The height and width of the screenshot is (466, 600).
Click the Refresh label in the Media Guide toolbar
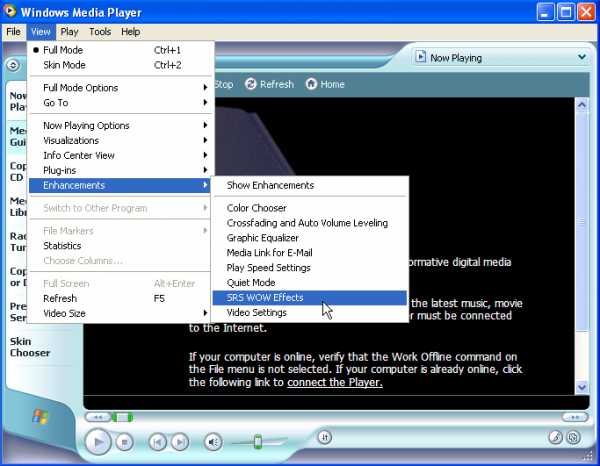coord(277,84)
